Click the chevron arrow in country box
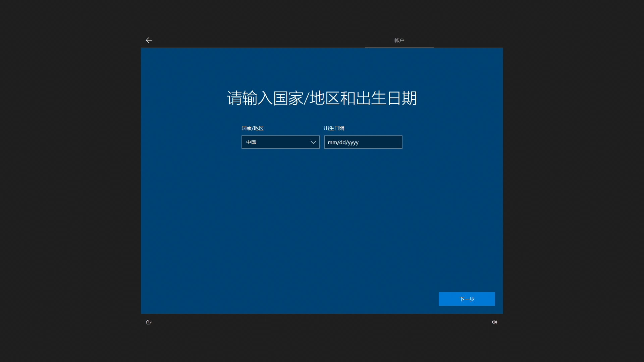Viewport: 644px width, 362px height. click(x=313, y=142)
